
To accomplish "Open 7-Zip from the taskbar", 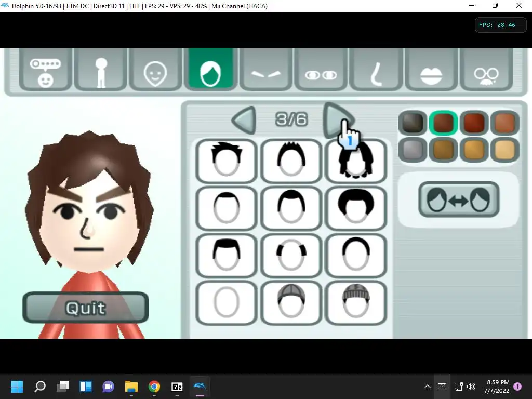I will [177, 386].
